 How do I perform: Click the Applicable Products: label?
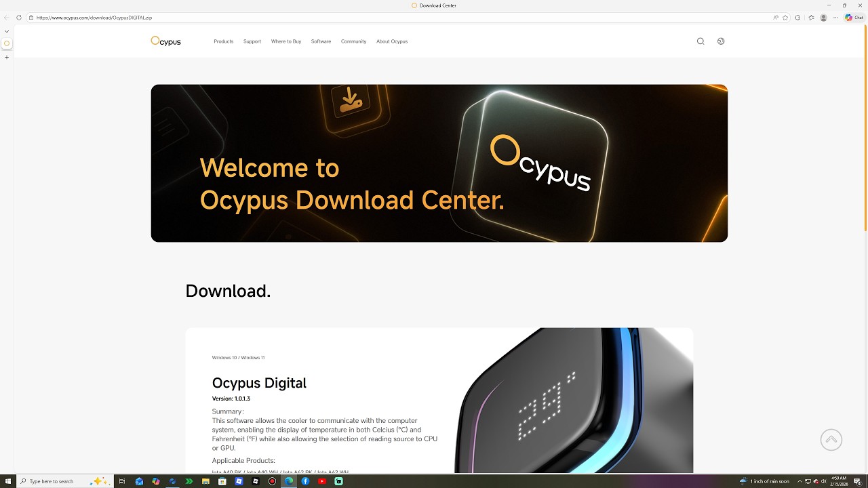243,461
